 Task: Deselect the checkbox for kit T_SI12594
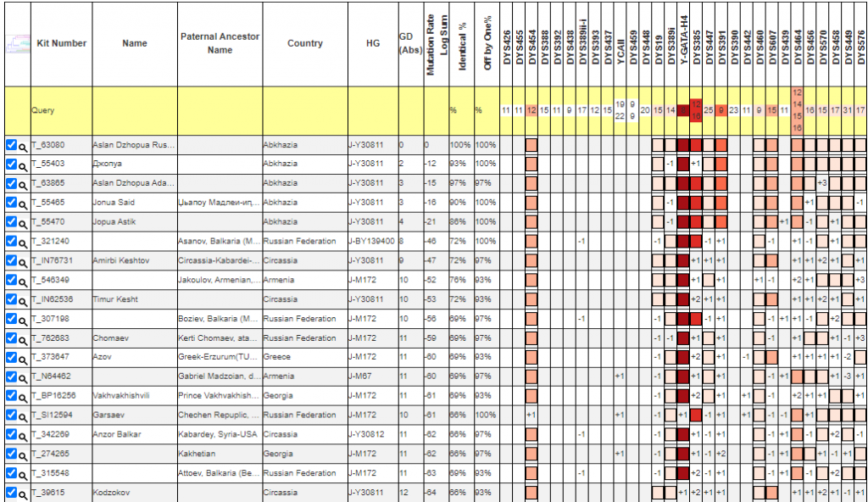[x=11, y=416]
